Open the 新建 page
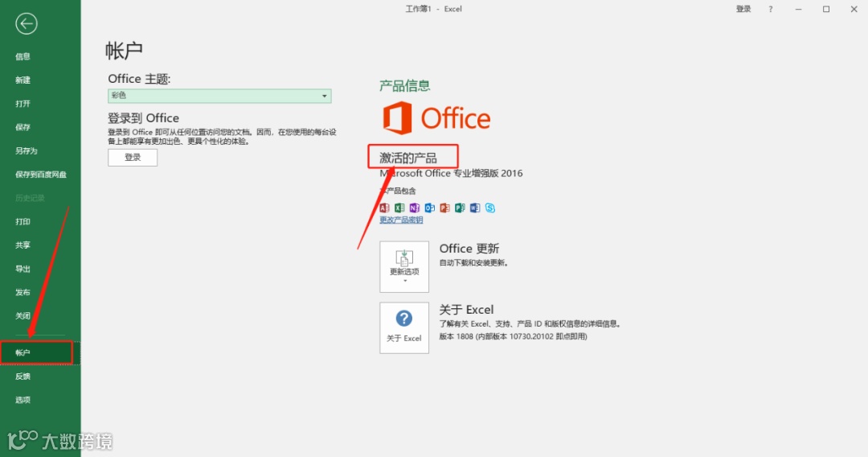 (x=23, y=80)
